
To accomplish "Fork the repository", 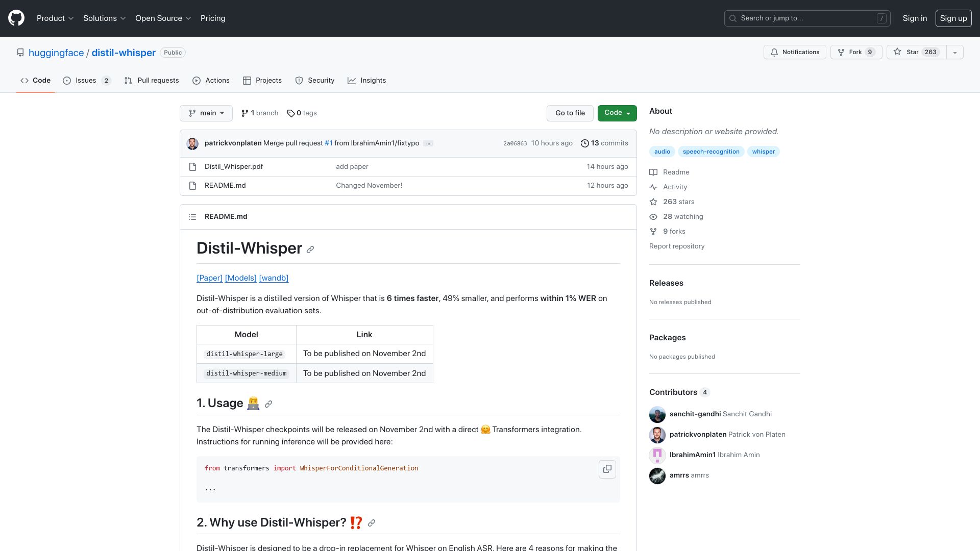I will point(856,52).
